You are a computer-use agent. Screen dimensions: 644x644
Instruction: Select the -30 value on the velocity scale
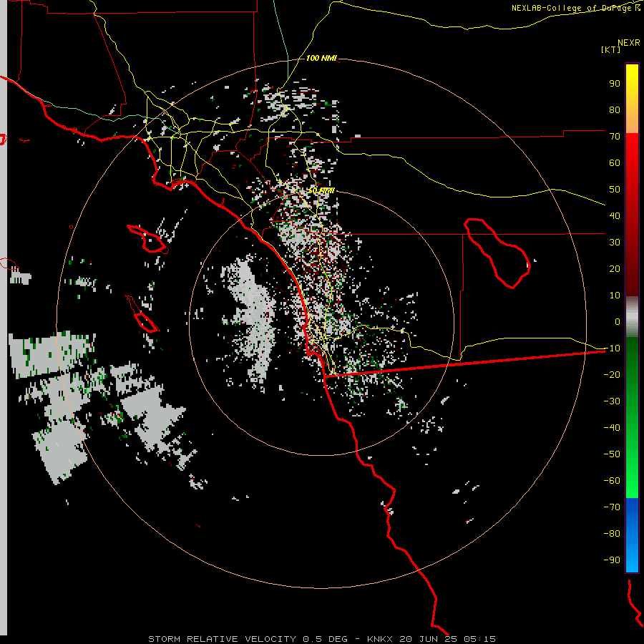(x=612, y=401)
